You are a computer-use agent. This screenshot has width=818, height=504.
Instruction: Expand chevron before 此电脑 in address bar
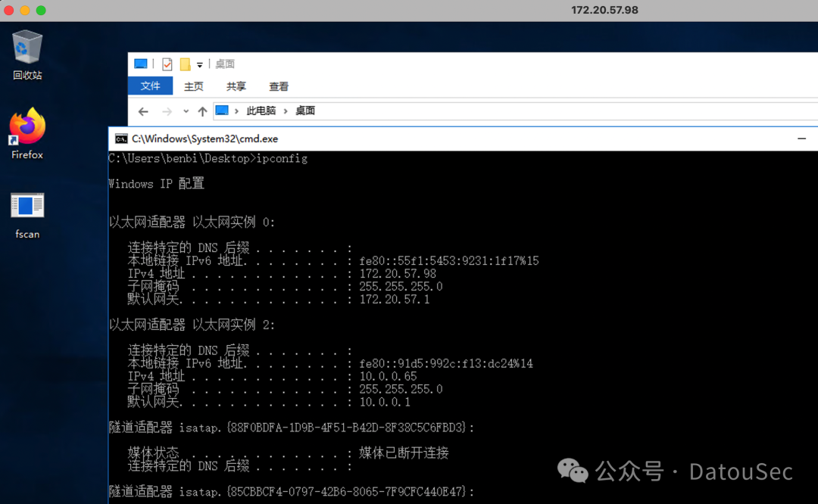236,111
